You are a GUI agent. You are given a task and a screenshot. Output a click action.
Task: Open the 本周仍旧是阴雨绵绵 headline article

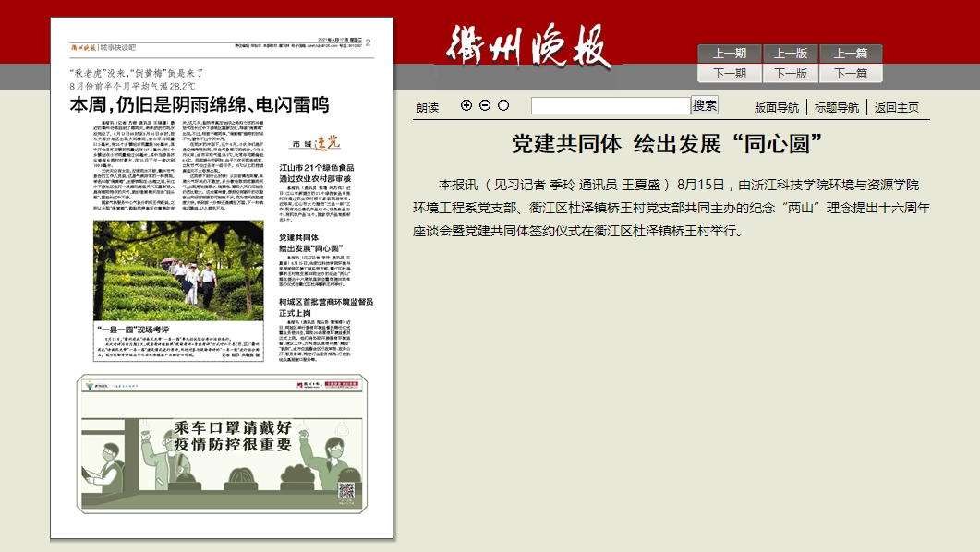pos(199,104)
